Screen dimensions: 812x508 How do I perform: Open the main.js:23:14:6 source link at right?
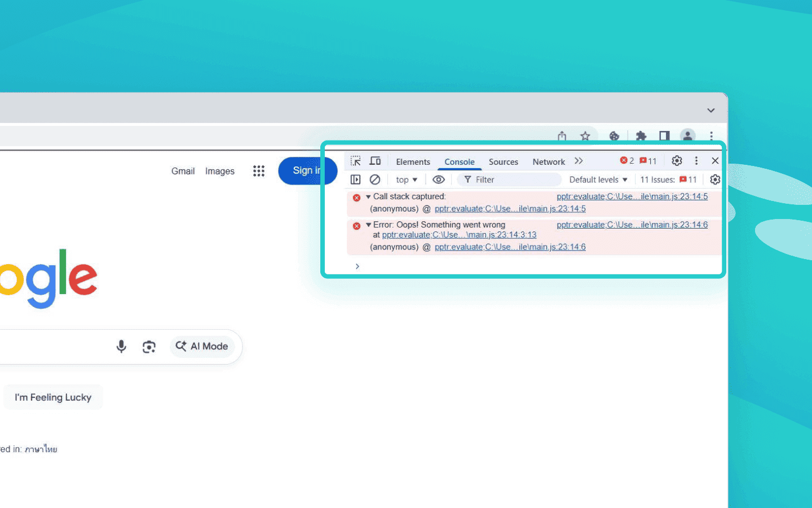(632, 225)
